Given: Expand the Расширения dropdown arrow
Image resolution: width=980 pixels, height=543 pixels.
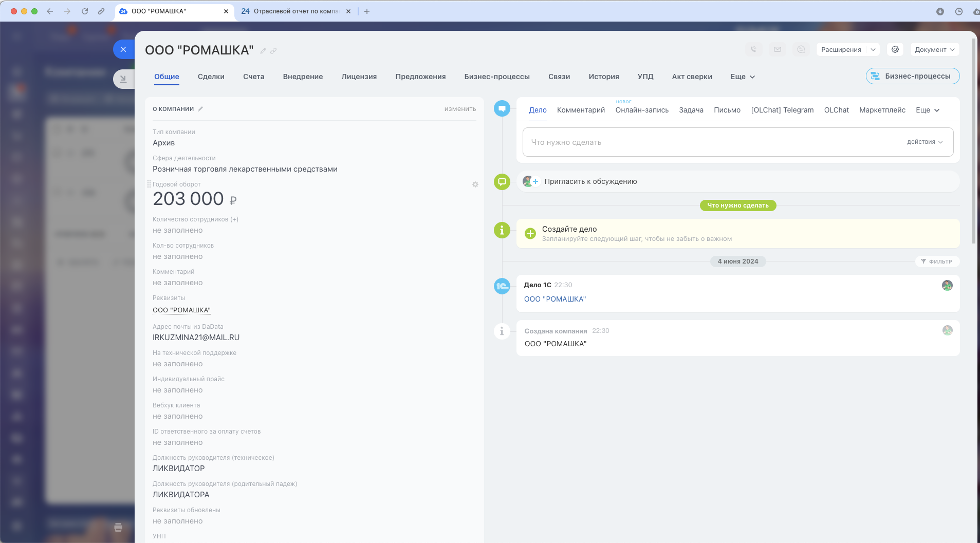Looking at the screenshot, I should (873, 49).
